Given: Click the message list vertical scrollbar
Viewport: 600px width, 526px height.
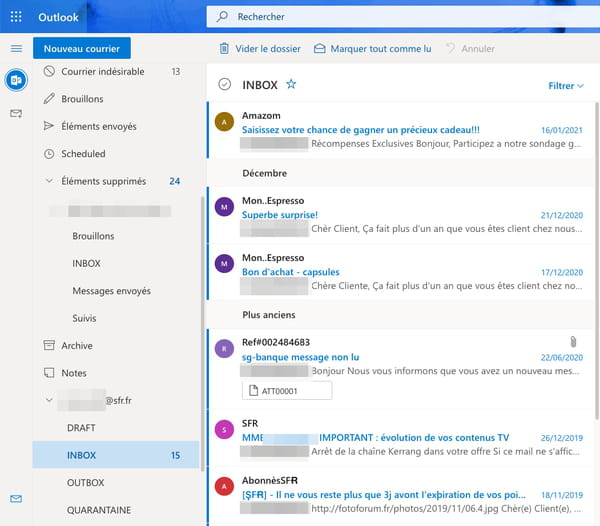Looking at the screenshot, I should tap(597, 260).
